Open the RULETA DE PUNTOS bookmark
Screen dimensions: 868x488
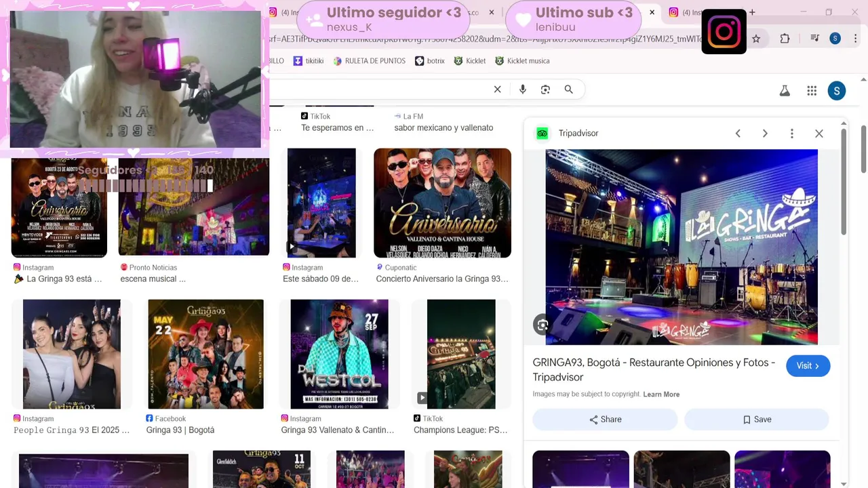point(369,61)
